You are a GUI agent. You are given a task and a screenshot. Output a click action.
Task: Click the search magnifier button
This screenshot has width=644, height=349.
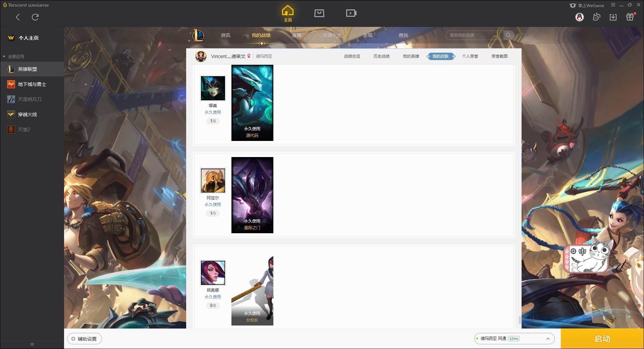pos(508,35)
